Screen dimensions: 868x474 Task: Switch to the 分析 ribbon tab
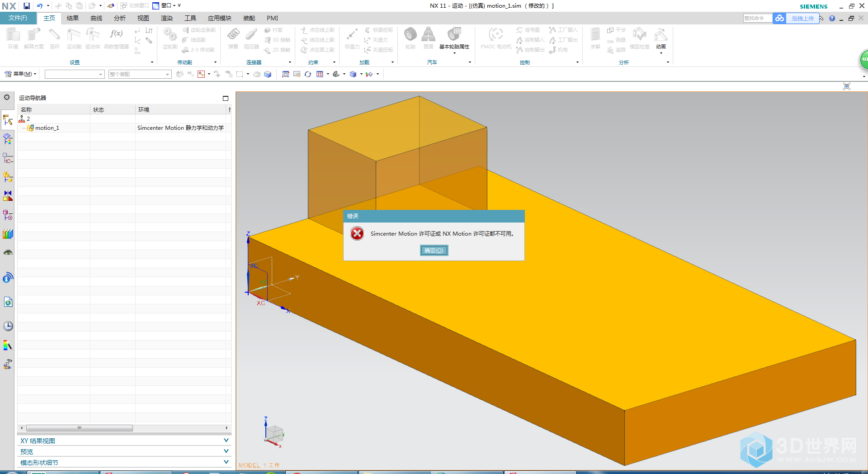(x=120, y=18)
